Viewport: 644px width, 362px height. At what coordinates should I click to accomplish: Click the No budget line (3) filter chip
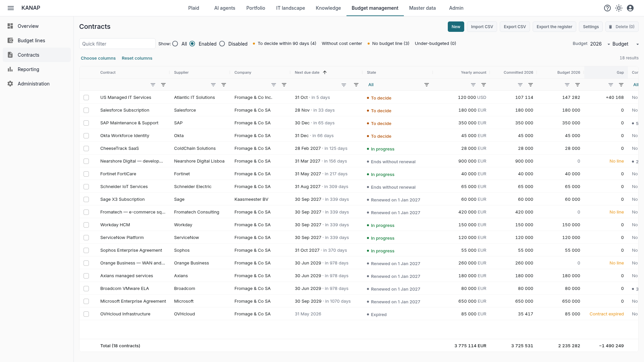click(x=388, y=44)
